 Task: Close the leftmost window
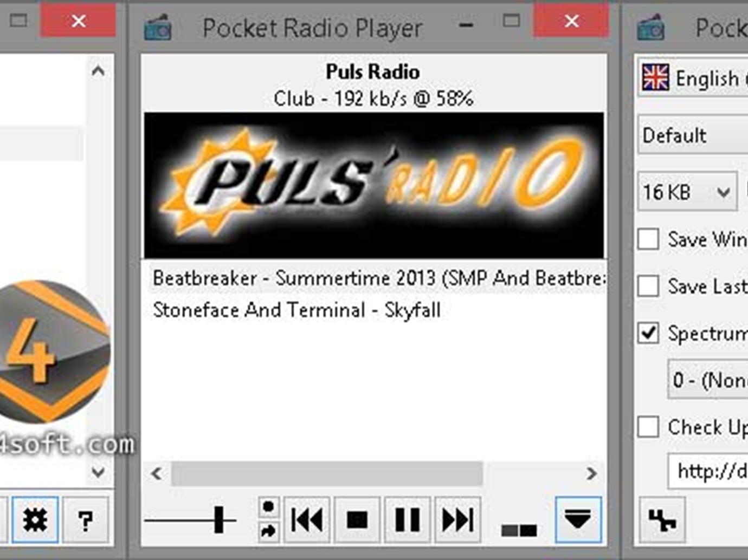(x=79, y=21)
